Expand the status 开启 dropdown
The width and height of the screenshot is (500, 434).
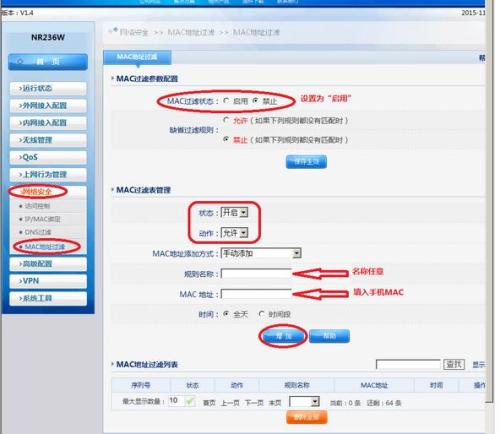click(244, 212)
